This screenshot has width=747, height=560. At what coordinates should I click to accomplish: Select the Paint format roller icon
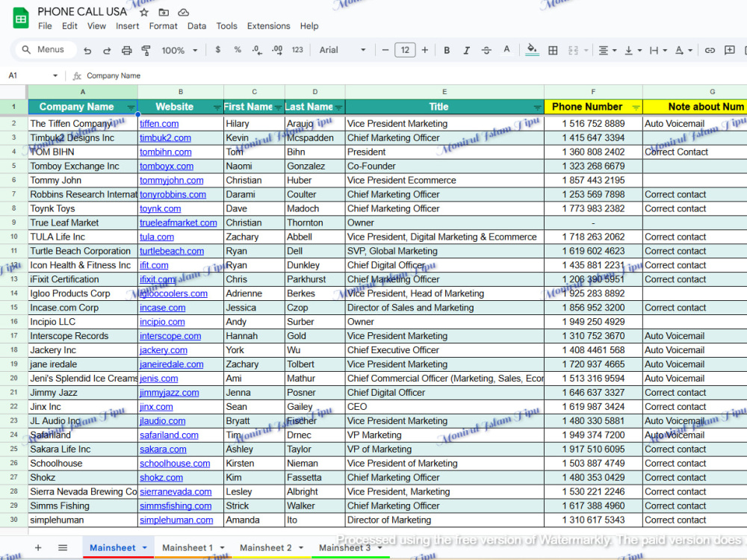pyautogui.click(x=146, y=50)
